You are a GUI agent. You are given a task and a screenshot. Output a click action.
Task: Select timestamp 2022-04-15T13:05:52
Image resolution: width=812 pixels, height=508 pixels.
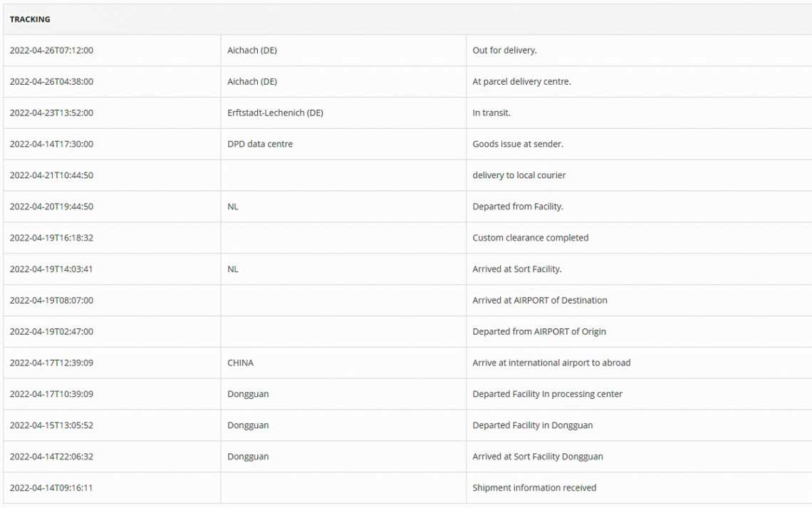[x=51, y=425]
